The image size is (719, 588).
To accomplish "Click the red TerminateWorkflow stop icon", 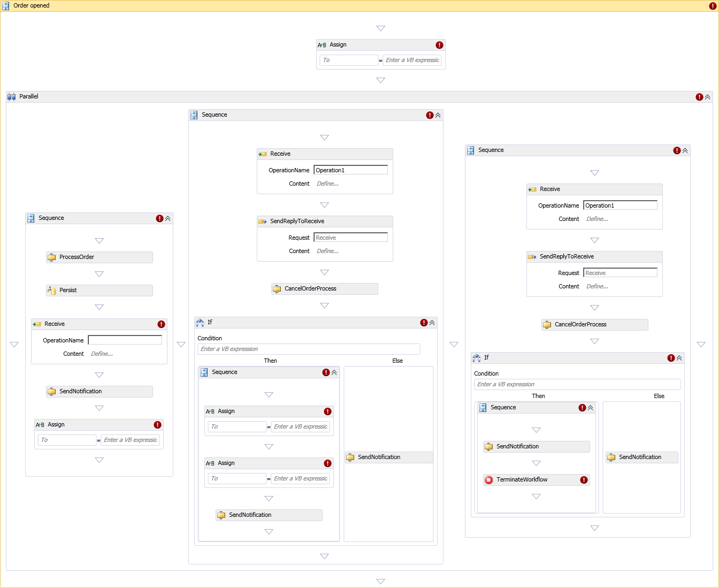I will [x=489, y=480].
